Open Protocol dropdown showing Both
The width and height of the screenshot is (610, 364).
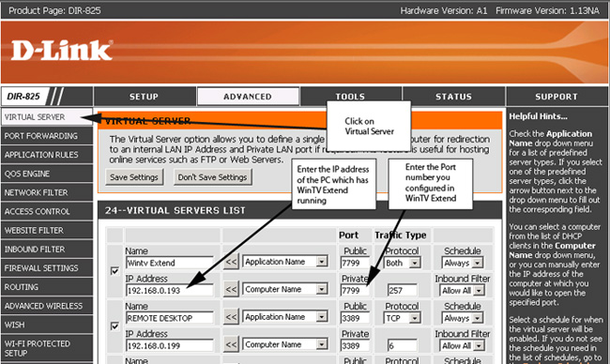coord(403,264)
